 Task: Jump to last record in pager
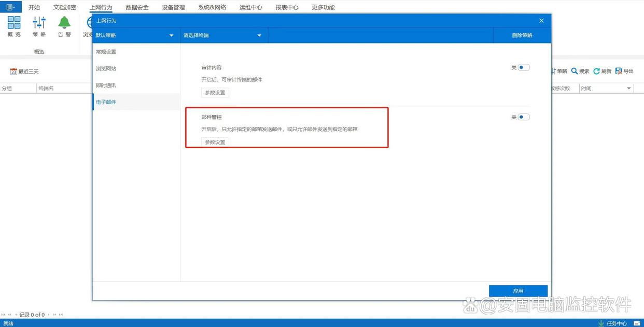point(61,315)
